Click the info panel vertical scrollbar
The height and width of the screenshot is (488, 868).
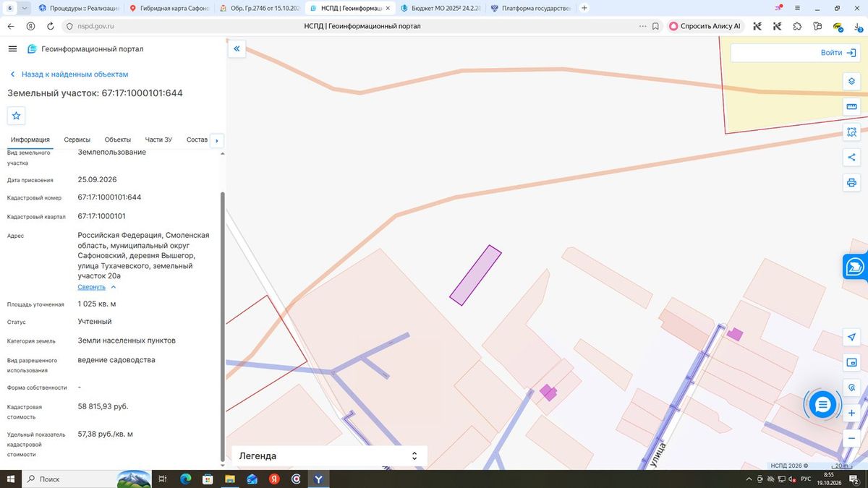point(223,325)
